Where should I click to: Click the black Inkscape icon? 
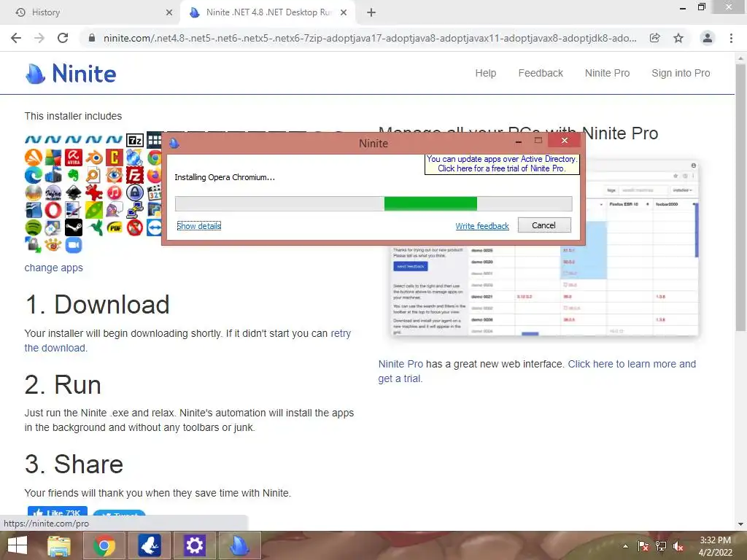74,192
